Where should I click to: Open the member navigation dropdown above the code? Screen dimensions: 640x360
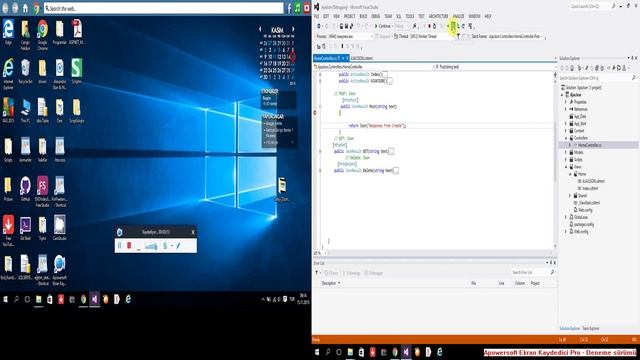coord(495,67)
